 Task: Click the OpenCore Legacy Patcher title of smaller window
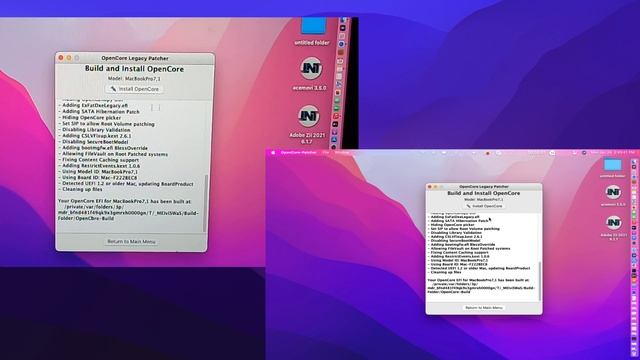click(484, 187)
